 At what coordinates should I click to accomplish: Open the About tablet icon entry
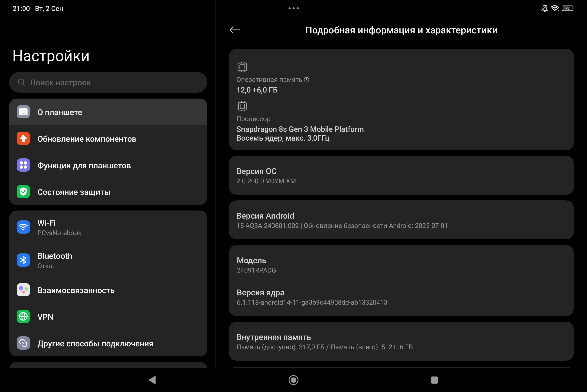(x=23, y=112)
